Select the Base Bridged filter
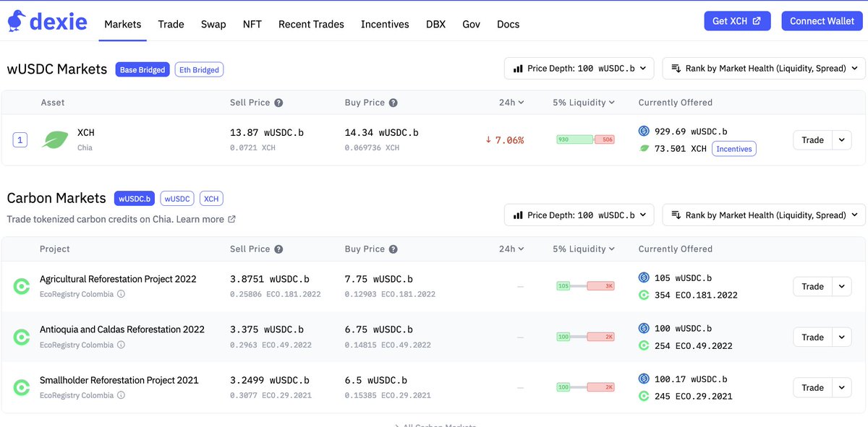This screenshot has height=427, width=868. click(142, 70)
